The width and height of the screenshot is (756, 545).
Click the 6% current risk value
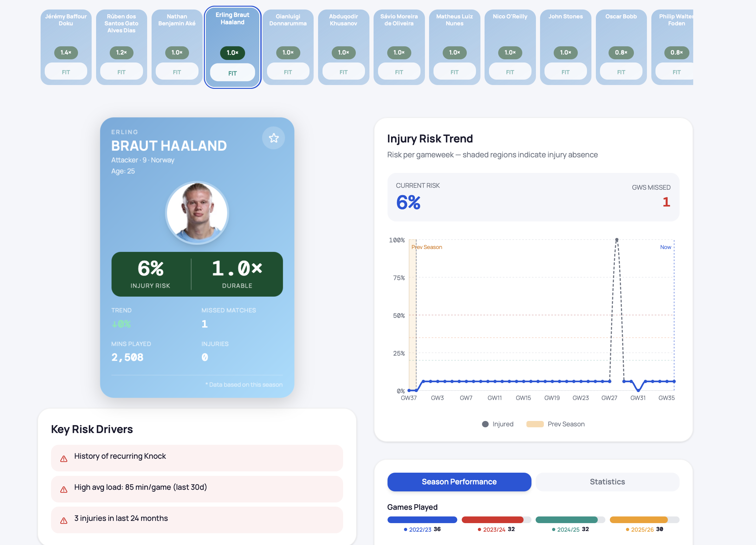coord(408,202)
